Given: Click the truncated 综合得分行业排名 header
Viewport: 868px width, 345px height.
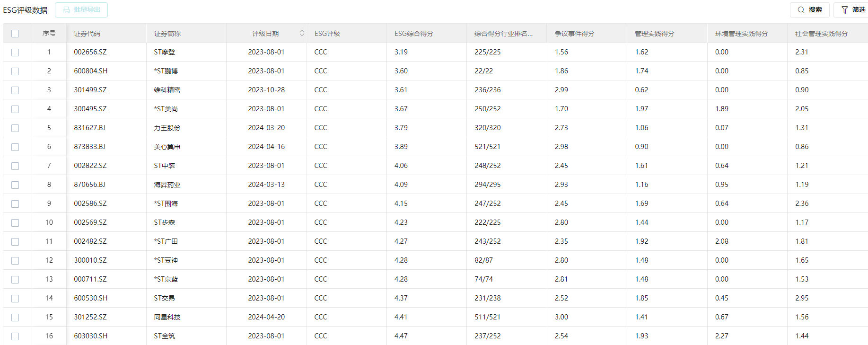Looking at the screenshot, I should [503, 34].
